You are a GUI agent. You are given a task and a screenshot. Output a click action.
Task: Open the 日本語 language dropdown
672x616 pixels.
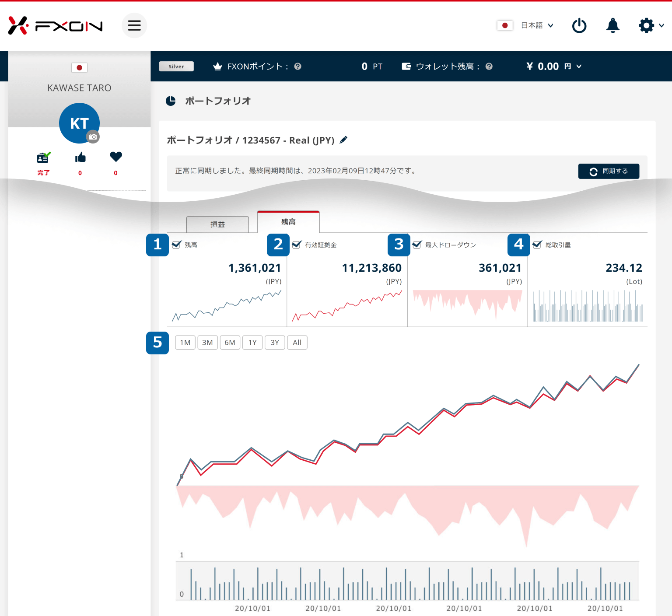(x=537, y=25)
